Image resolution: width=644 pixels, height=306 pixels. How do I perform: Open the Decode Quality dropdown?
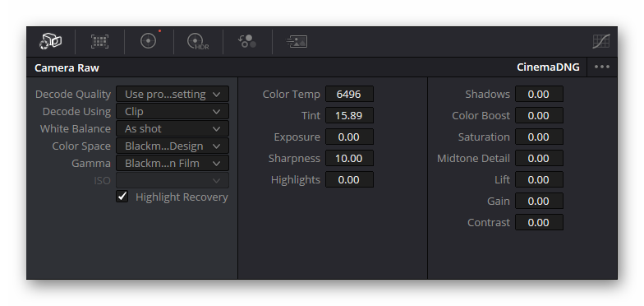pyautogui.click(x=172, y=94)
